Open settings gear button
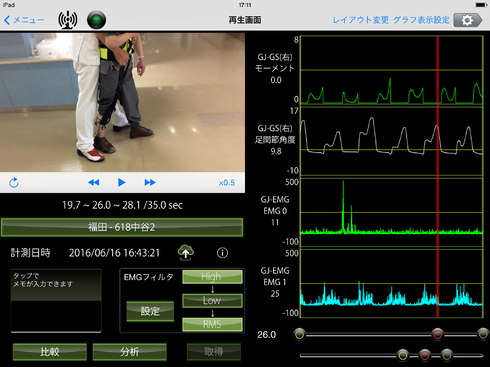 (468, 20)
